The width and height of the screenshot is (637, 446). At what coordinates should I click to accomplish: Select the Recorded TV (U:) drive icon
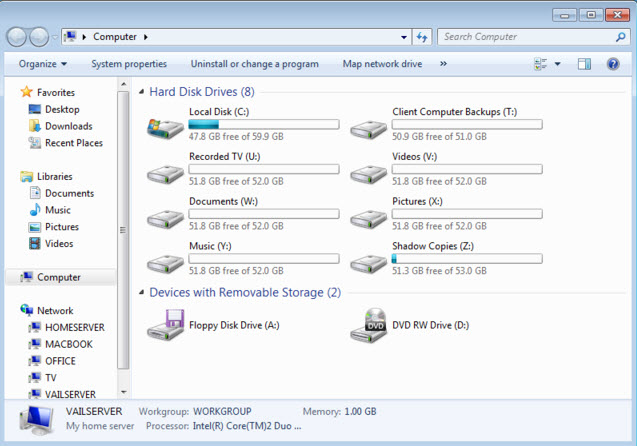coord(165,175)
